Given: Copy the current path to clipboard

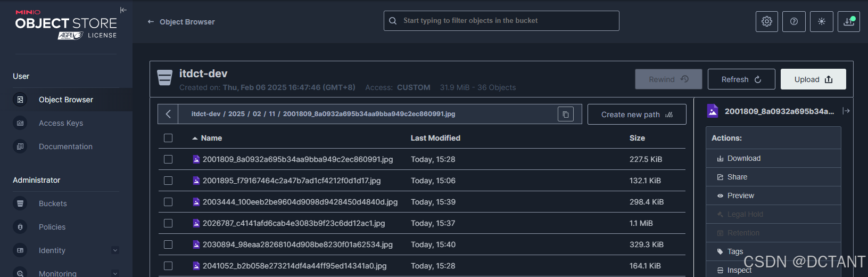Looking at the screenshot, I should [x=566, y=115].
